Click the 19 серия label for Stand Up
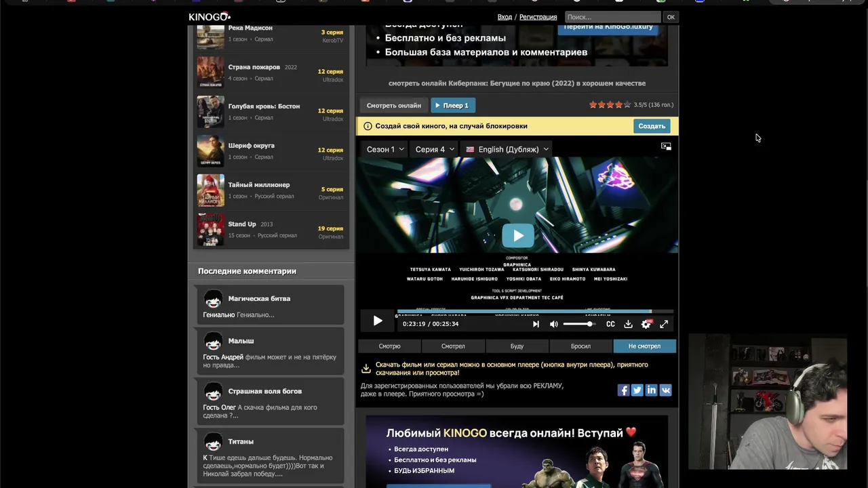Screen dimensions: 868x488 pos(331,228)
